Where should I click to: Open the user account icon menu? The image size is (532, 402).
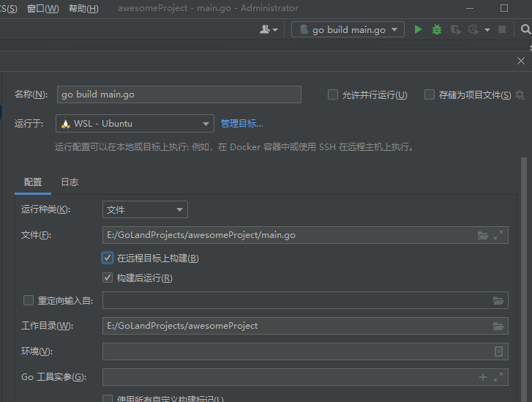[x=269, y=29]
